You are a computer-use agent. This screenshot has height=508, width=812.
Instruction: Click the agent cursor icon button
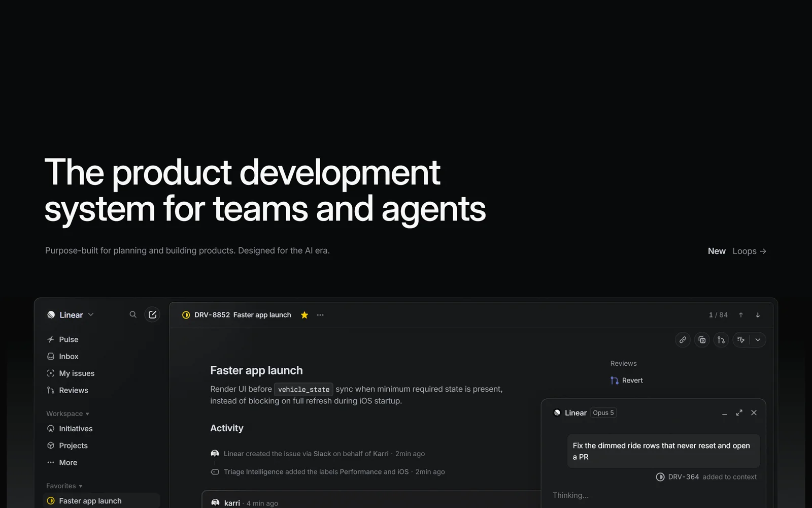pos(741,340)
